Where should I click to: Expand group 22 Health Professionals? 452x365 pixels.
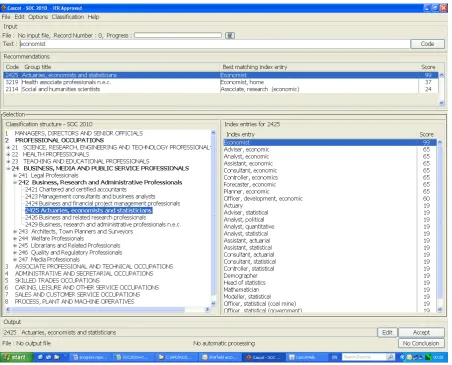coord(8,154)
